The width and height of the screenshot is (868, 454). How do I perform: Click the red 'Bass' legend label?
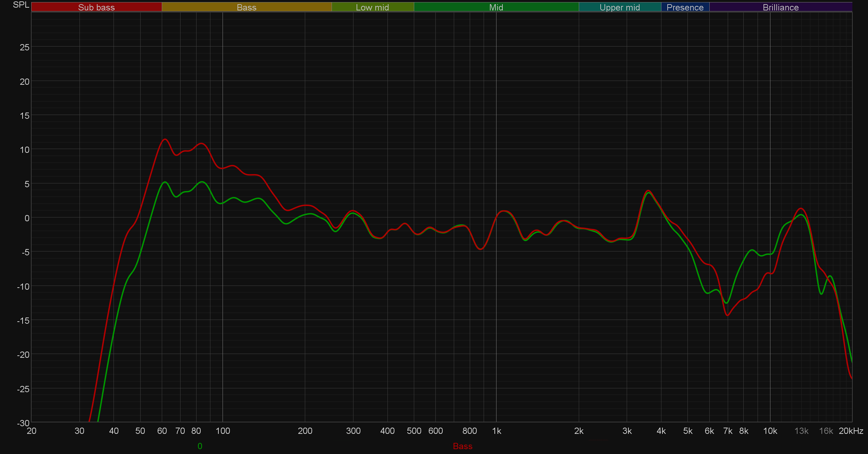tap(462, 446)
